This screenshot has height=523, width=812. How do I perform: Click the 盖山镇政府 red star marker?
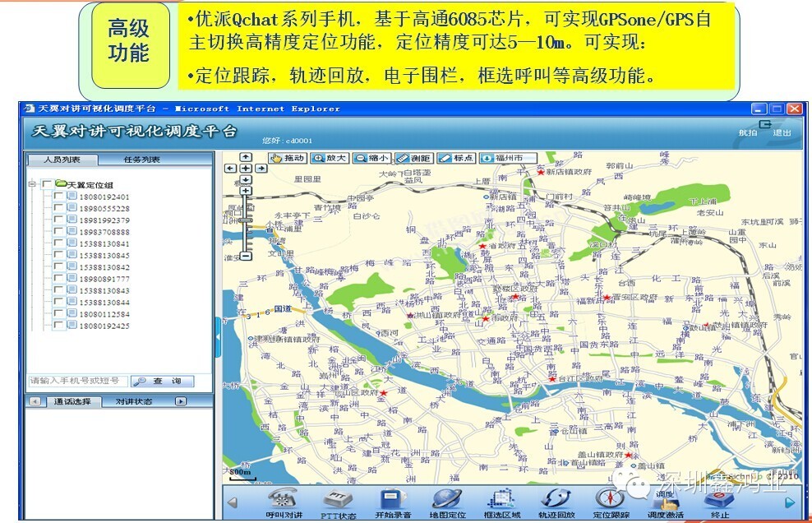pos(628,455)
